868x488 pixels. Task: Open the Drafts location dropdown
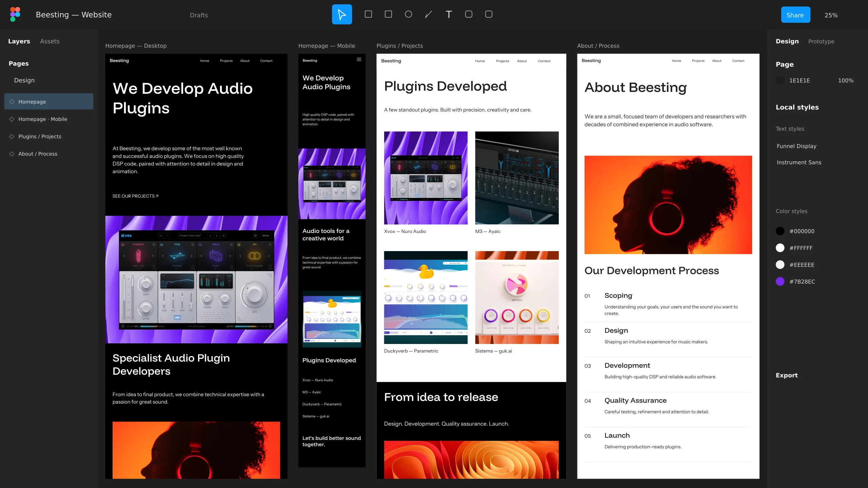[199, 15]
